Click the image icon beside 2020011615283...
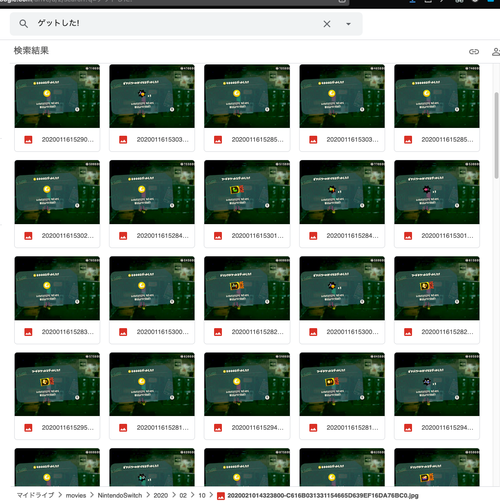Image resolution: width=500 pixels, height=501 pixels. point(28,332)
